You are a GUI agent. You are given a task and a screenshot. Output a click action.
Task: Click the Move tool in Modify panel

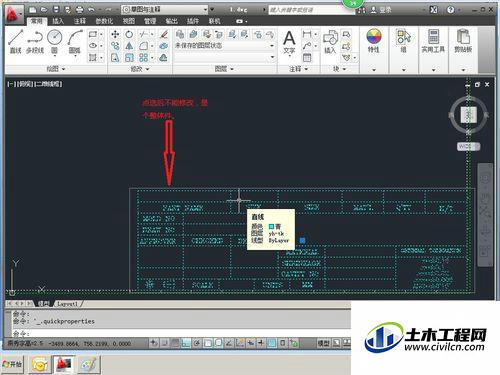pos(115,34)
